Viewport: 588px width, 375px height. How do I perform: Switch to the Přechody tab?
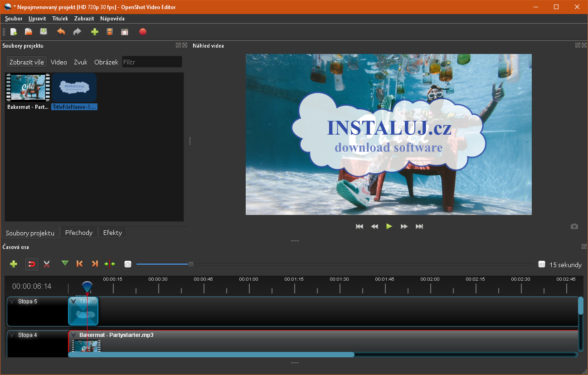(79, 233)
